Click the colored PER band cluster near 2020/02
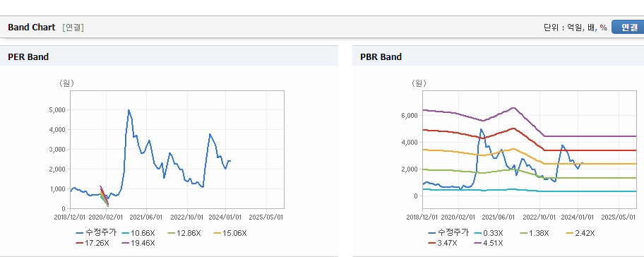The image size is (644, 257). tap(105, 196)
